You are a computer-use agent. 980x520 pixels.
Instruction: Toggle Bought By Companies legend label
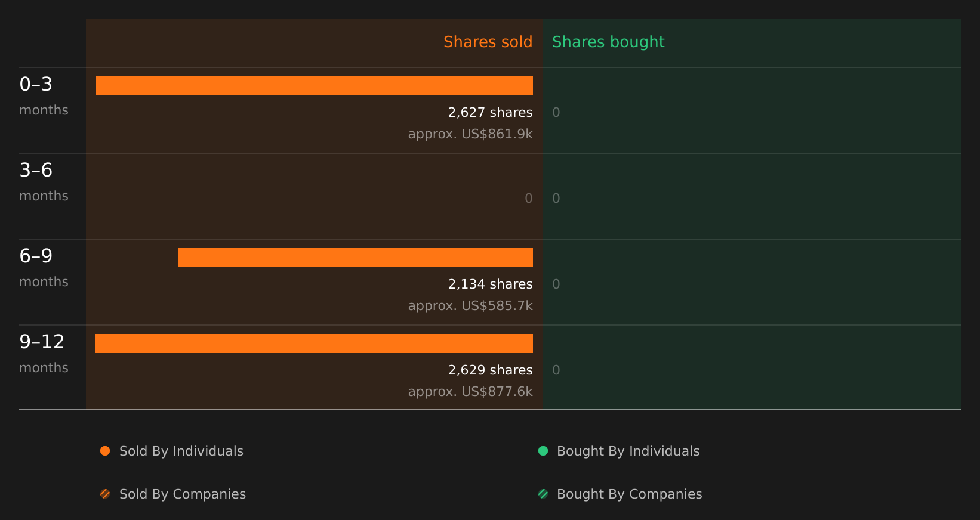click(x=629, y=494)
